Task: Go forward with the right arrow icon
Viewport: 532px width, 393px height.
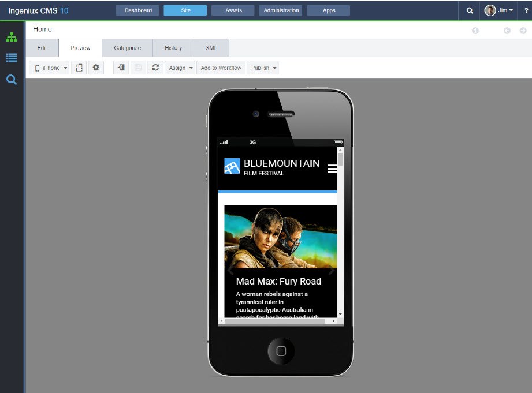Action: click(523, 31)
